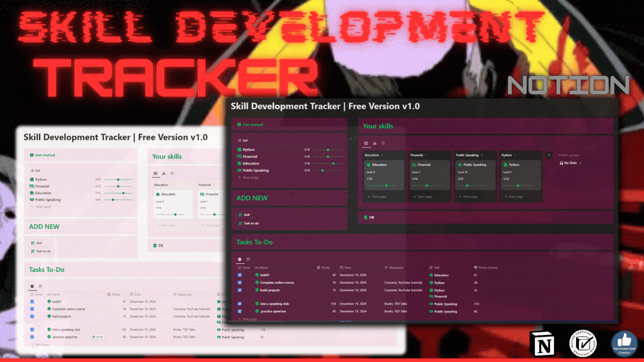644x362 pixels.
Task: Uncheck Join a speaking club's checkbox, dark window
Action: (239, 304)
